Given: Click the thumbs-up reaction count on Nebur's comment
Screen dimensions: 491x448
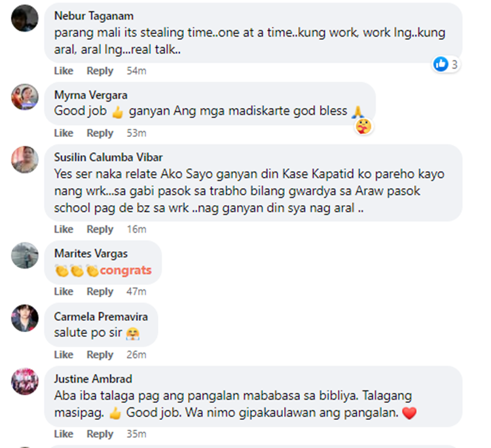Looking at the screenshot, I should pyautogui.click(x=446, y=65).
